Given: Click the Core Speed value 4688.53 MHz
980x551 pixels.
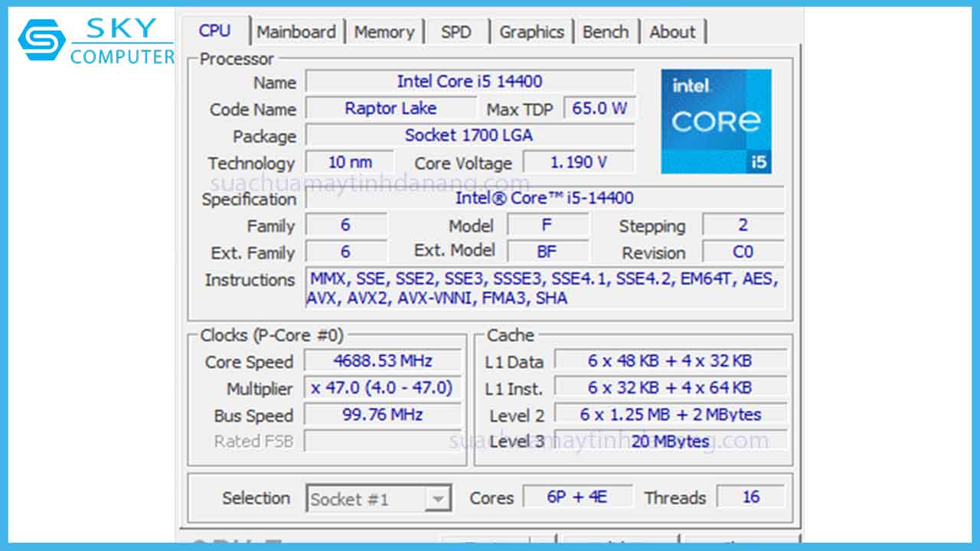Looking at the screenshot, I should (382, 360).
